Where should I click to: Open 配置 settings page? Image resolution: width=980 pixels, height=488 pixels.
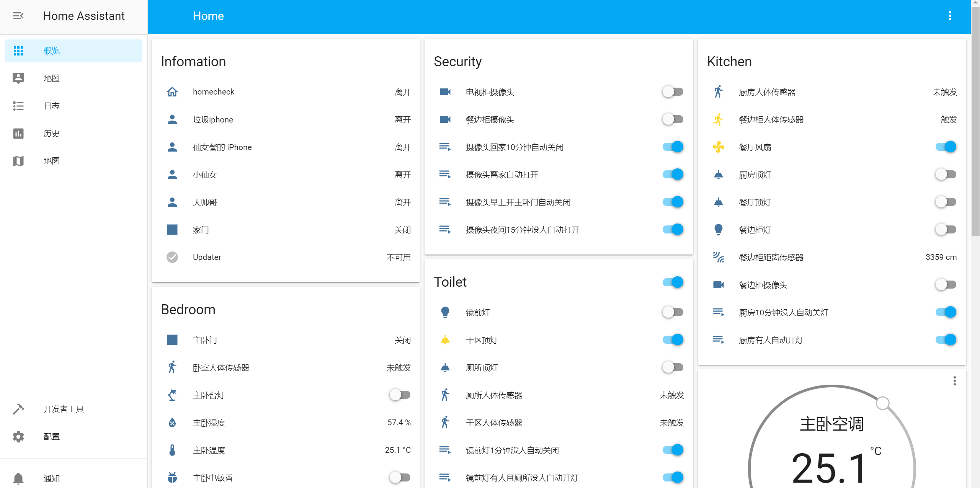pyautogui.click(x=51, y=437)
